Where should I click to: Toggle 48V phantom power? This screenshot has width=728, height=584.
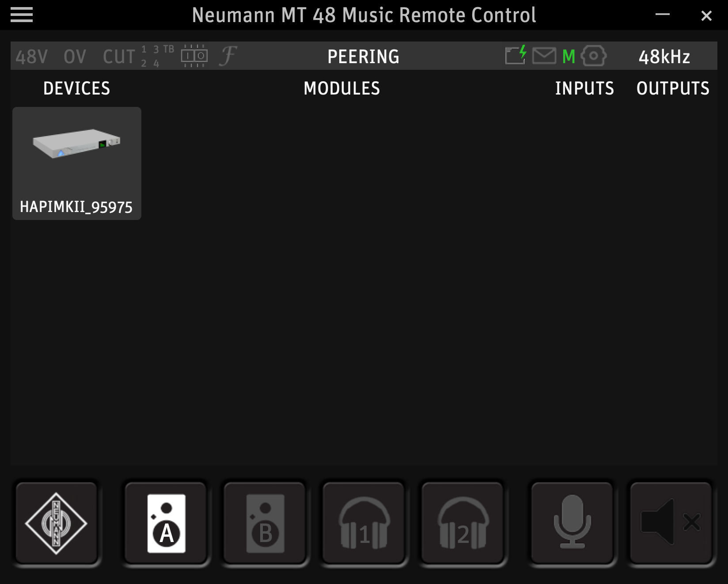(x=30, y=56)
